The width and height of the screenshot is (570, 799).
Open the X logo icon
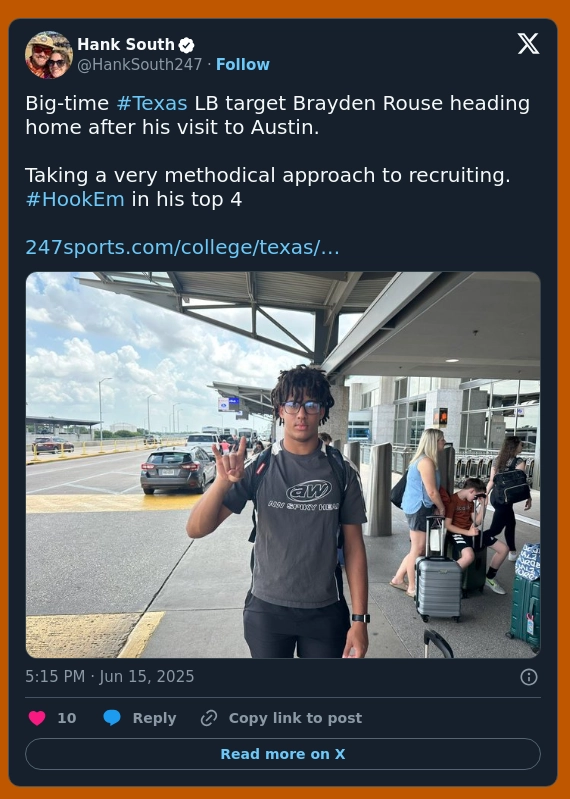click(x=528, y=44)
